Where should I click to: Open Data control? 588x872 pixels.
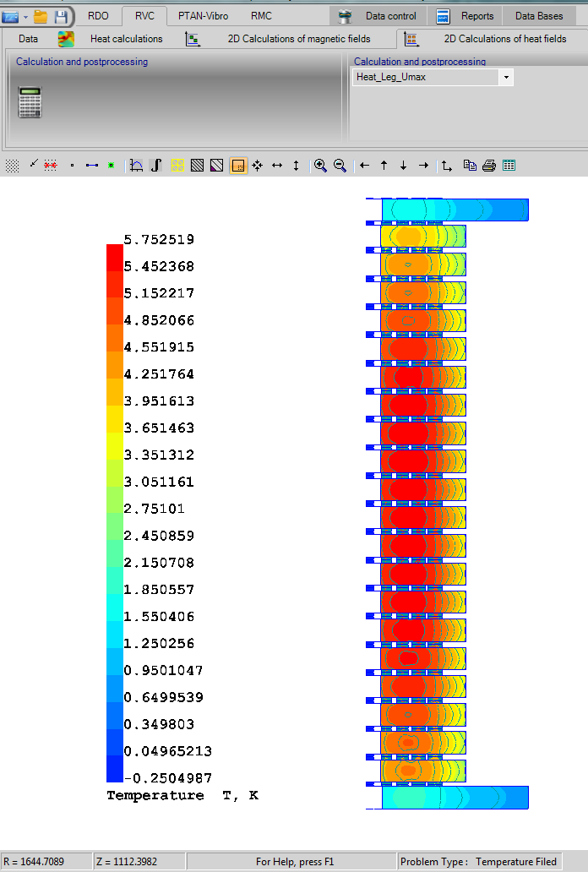coord(378,16)
